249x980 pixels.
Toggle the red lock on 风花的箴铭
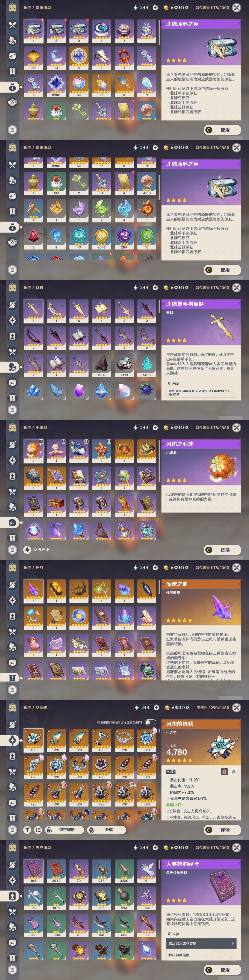224,772
